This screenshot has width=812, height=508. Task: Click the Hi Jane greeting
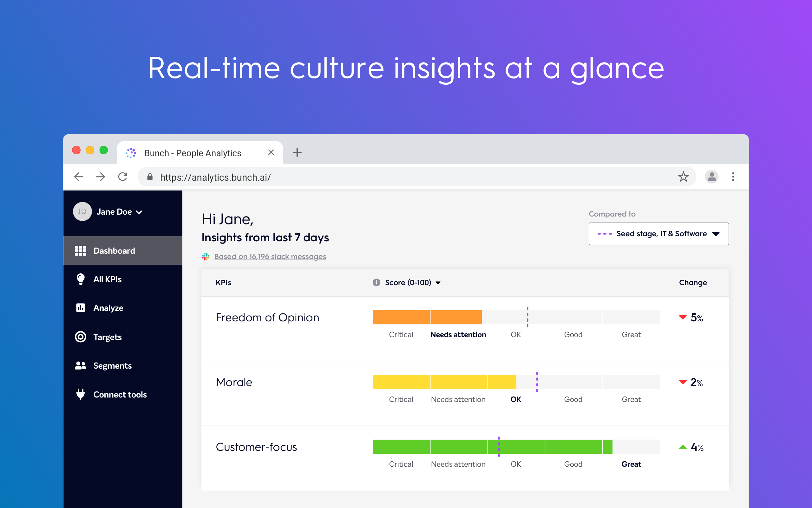click(x=227, y=219)
